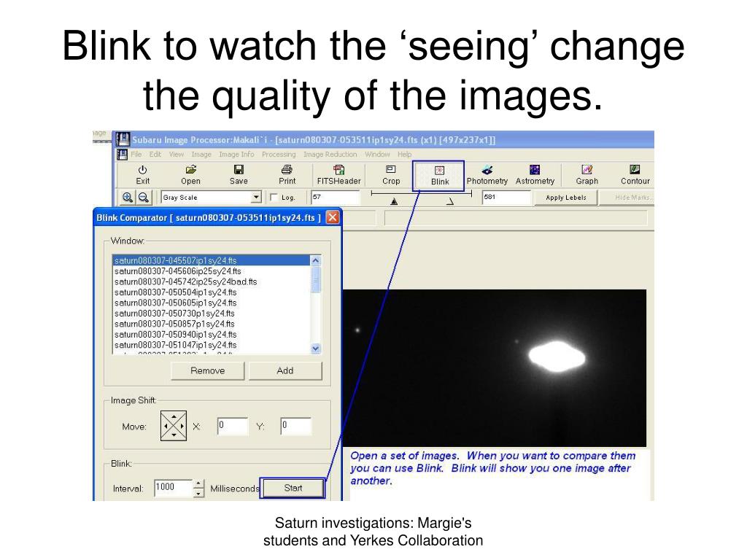Click the Hide Marks button
The height and width of the screenshot is (560, 747).
click(628, 197)
